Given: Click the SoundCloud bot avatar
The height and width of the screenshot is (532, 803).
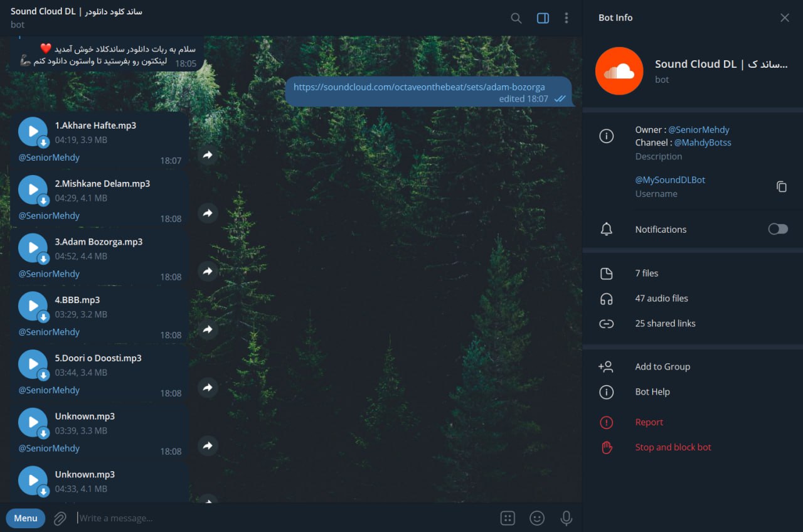Looking at the screenshot, I should (x=619, y=71).
